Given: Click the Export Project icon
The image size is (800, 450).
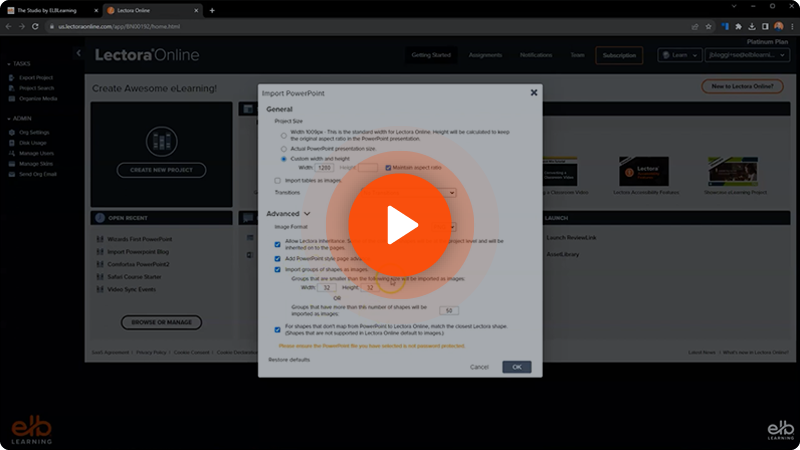Looking at the screenshot, I should pyautogui.click(x=12, y=78).
